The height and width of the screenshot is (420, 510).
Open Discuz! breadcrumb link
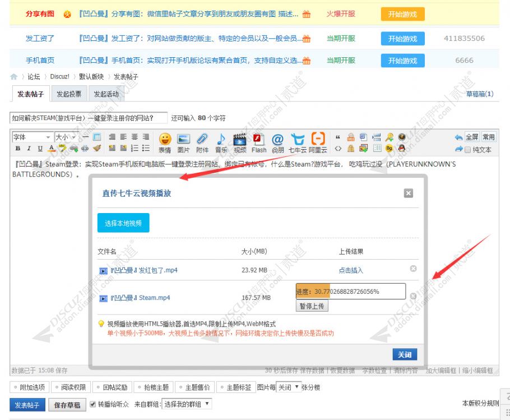(x=60, y=77)
